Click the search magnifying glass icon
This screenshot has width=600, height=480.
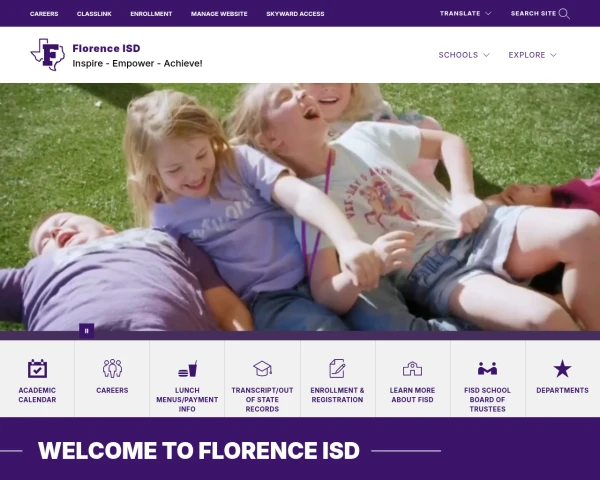coord(564,14)
